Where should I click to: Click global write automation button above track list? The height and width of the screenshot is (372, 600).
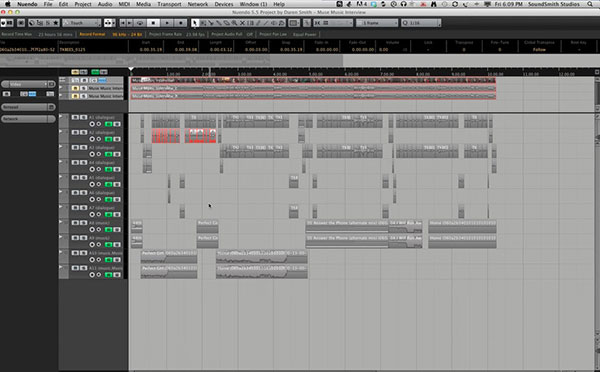[103, 72]
